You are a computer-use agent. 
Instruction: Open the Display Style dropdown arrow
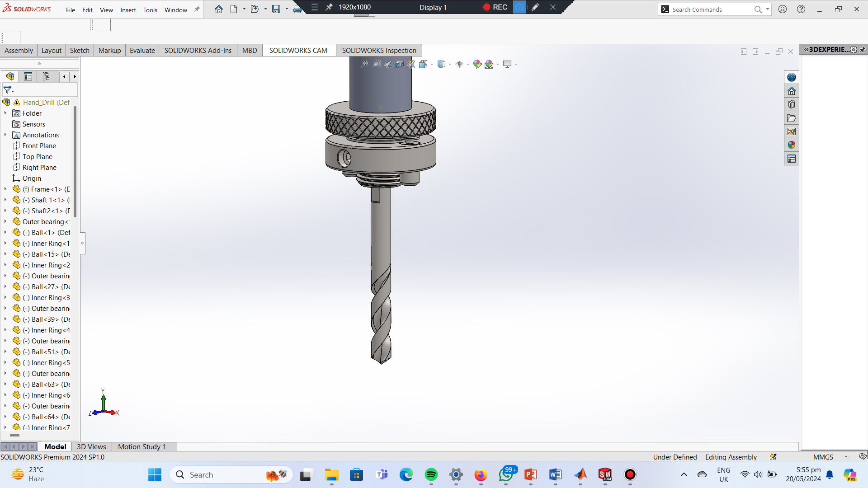click(x=450, y=64)
